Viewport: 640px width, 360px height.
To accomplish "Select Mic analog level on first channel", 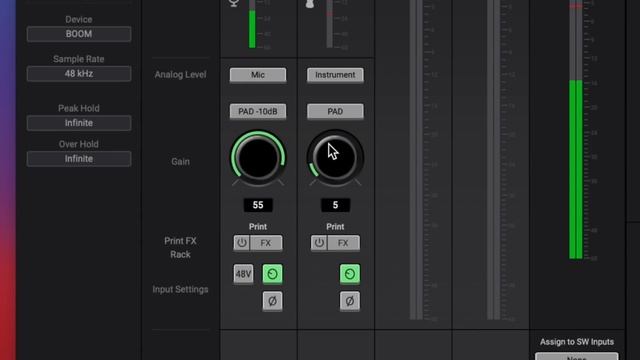I will (258, 75).
